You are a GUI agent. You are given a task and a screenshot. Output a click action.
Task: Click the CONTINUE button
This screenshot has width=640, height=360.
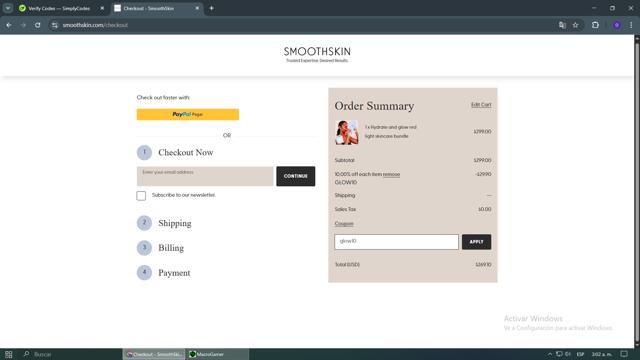[x=296, y=176]
